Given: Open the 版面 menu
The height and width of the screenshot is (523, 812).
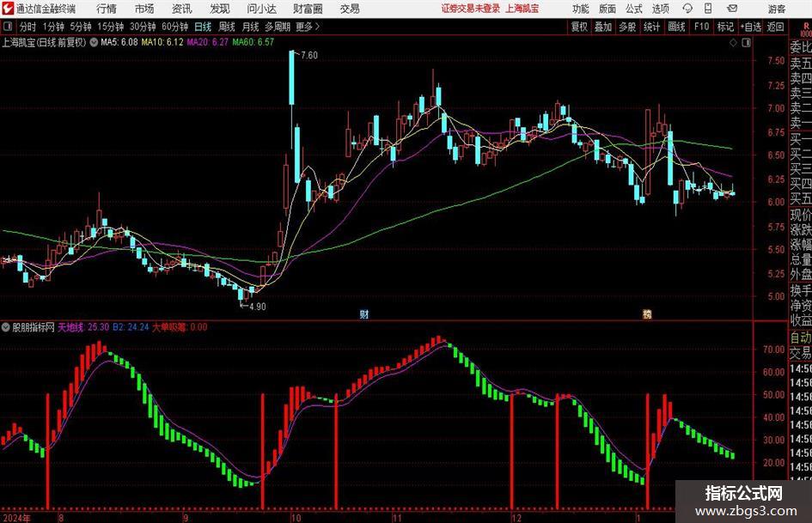Looking at the screenshot, I should (x=607, y=9).
